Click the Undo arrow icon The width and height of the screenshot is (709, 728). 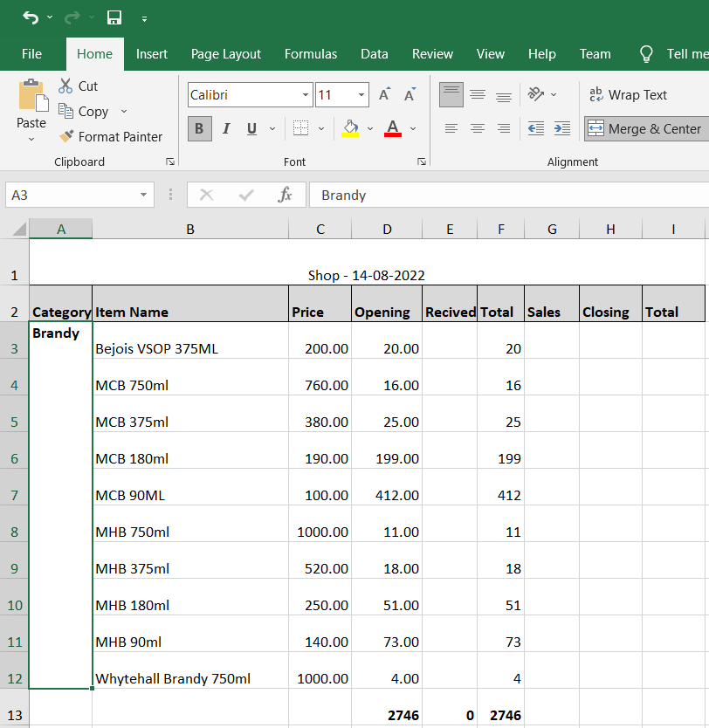[31, 17]
